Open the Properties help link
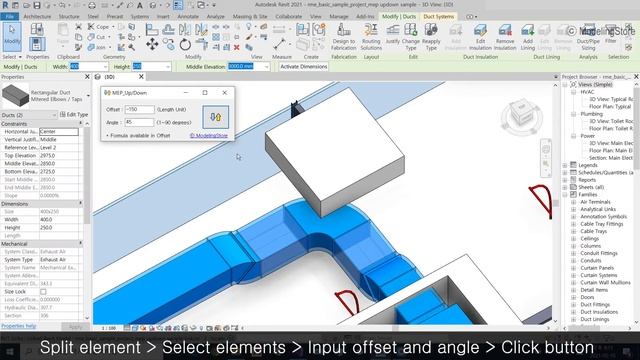The width and height of the screenshot is (640, 360). (x=18, y=326)
